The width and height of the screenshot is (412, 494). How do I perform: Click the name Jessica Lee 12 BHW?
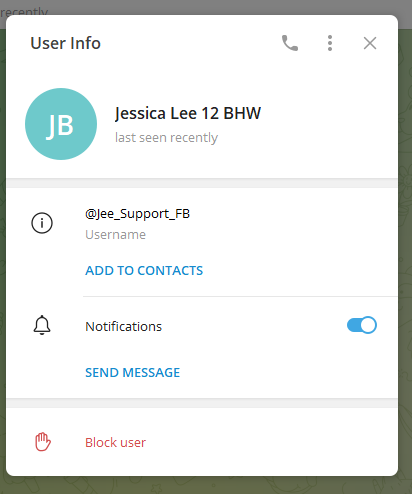point(188,113)
